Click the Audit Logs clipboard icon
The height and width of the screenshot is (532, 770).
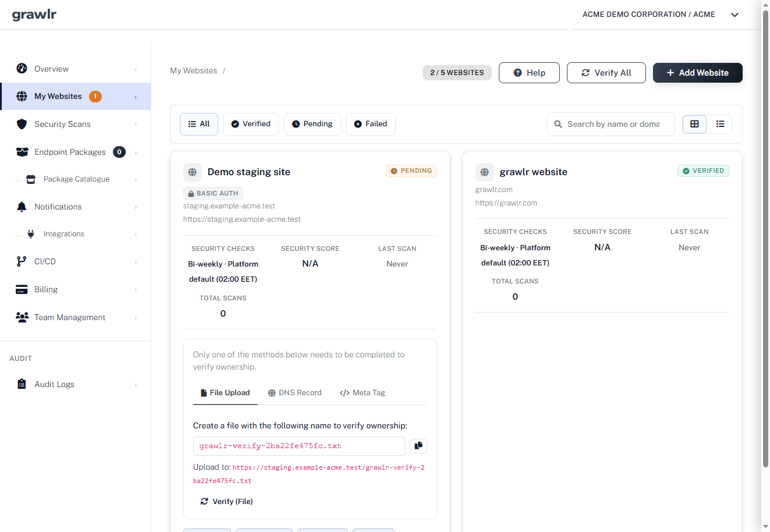22,384
